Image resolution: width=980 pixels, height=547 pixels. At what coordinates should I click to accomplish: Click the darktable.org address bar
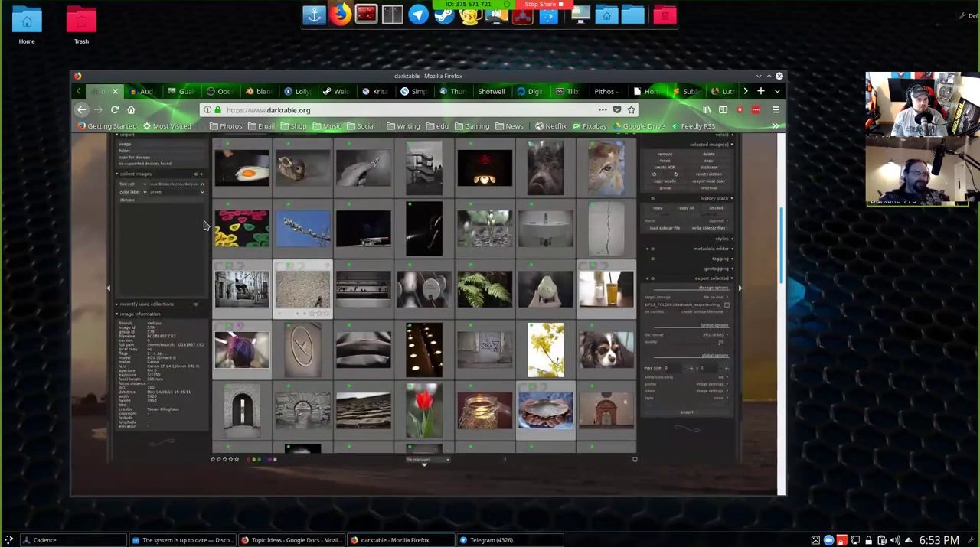pos(398,110)
